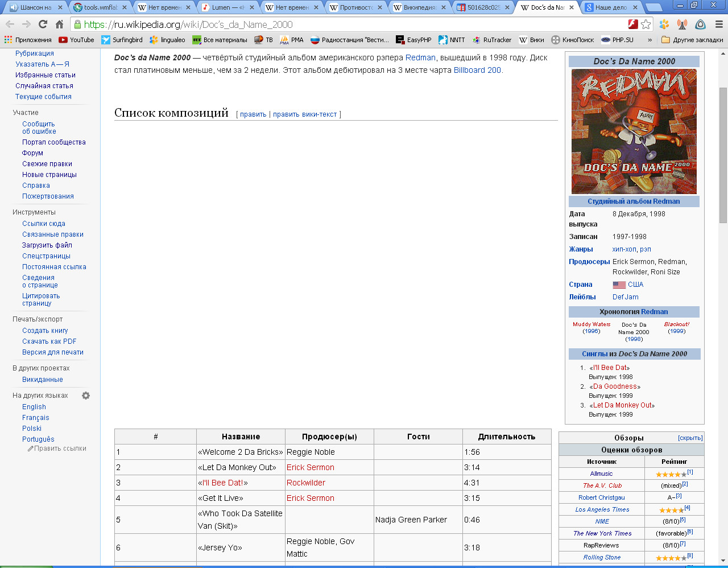Open the YouTube bookmark
Screen dimensions: 728x568
coord(76,40)
